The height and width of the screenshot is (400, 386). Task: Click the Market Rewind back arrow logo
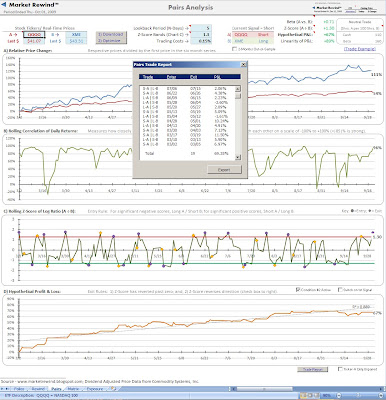coord(4,5)
